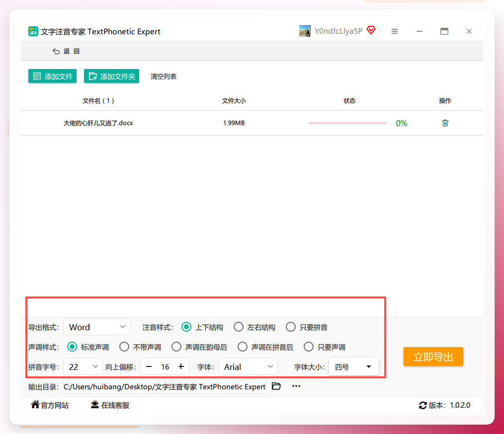
Task: Go back with 返回 button
Action: tap(66, 51)
